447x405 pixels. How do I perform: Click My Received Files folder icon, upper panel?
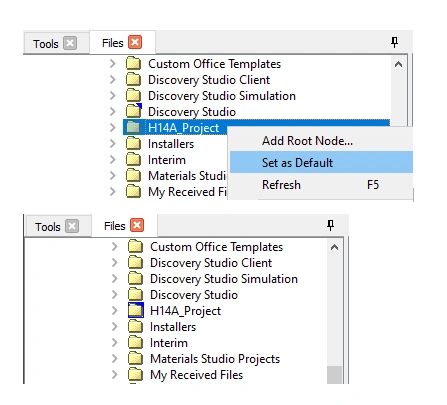coord(133,191)
